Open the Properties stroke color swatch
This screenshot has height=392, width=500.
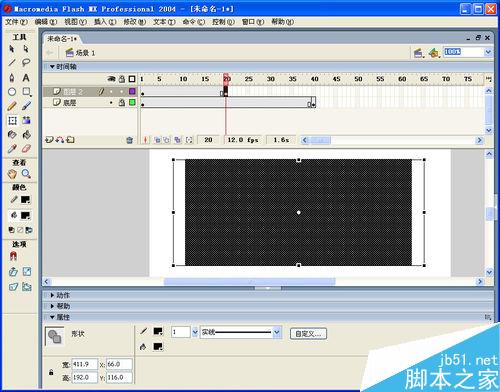pos(158,331)
